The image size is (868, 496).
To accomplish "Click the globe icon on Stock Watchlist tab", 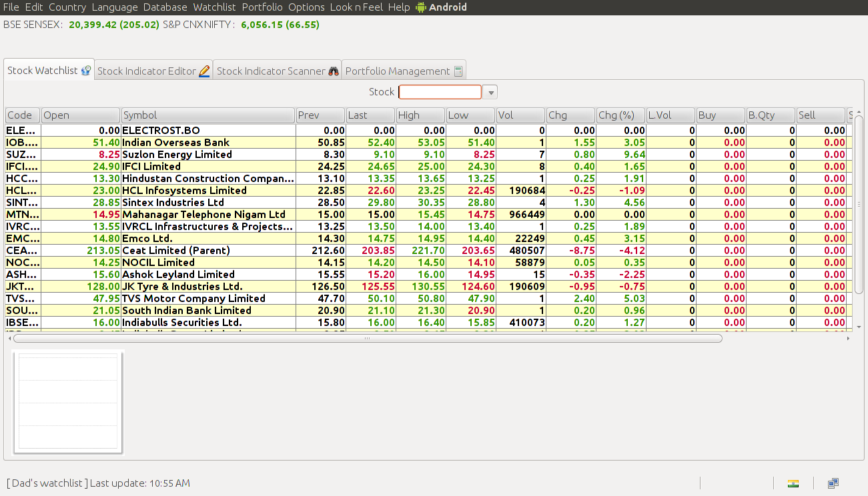I will [86, 69].
